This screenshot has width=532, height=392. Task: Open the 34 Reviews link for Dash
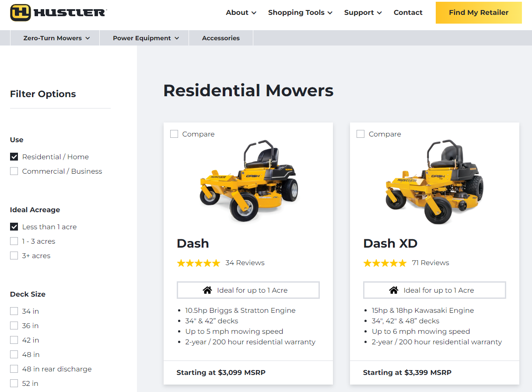pyautogui.click(x=245, y=263)
